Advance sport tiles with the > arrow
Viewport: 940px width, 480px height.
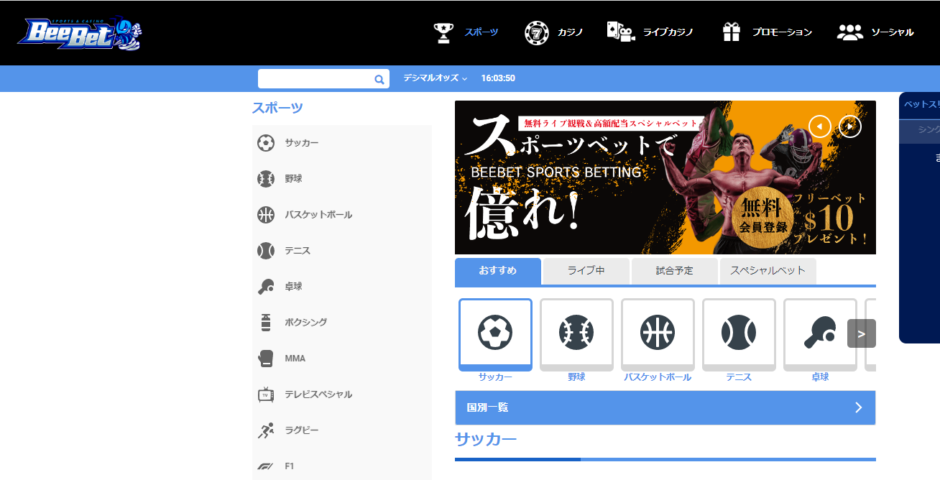pos(861,334)
